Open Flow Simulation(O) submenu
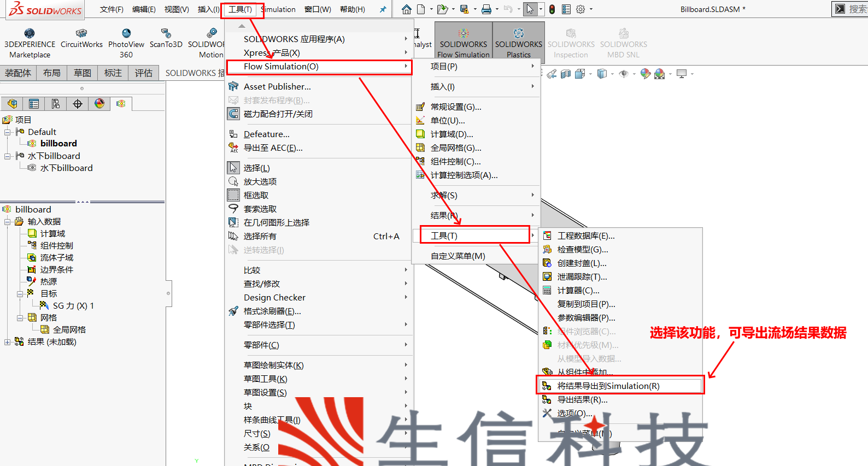Image resolution: width=868 pixels, height=466 pixels. coord(319,67)
